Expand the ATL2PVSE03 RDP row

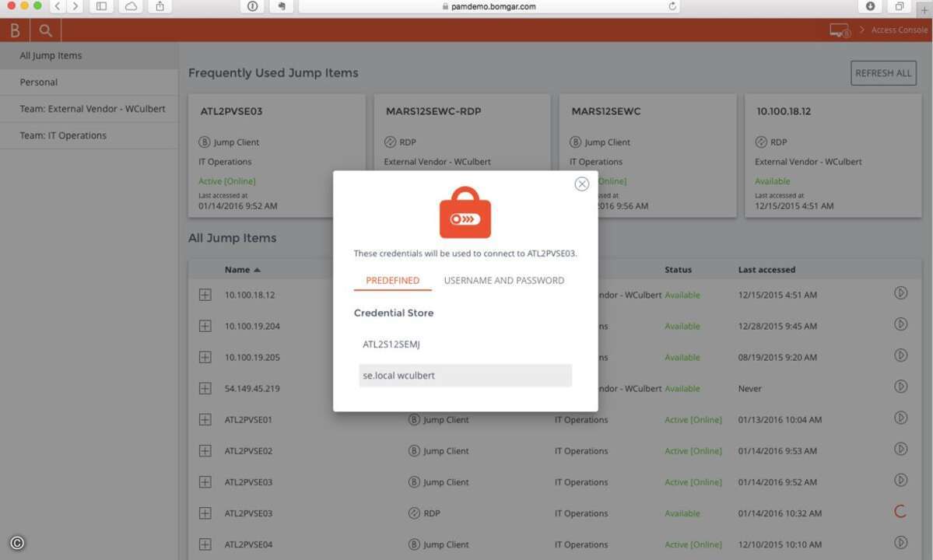(x=205, y=513)
